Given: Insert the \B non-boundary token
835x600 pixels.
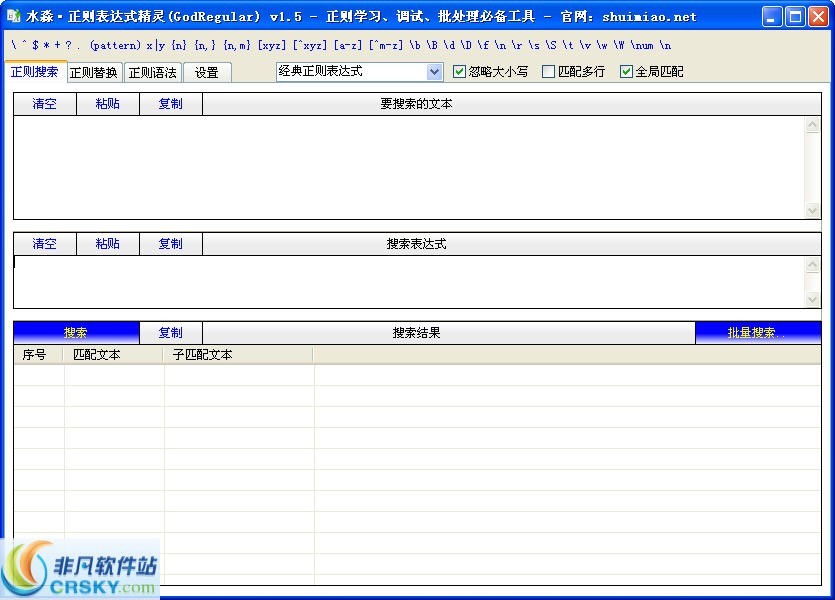Looking at the screenshot, I should tap(432, 45).
